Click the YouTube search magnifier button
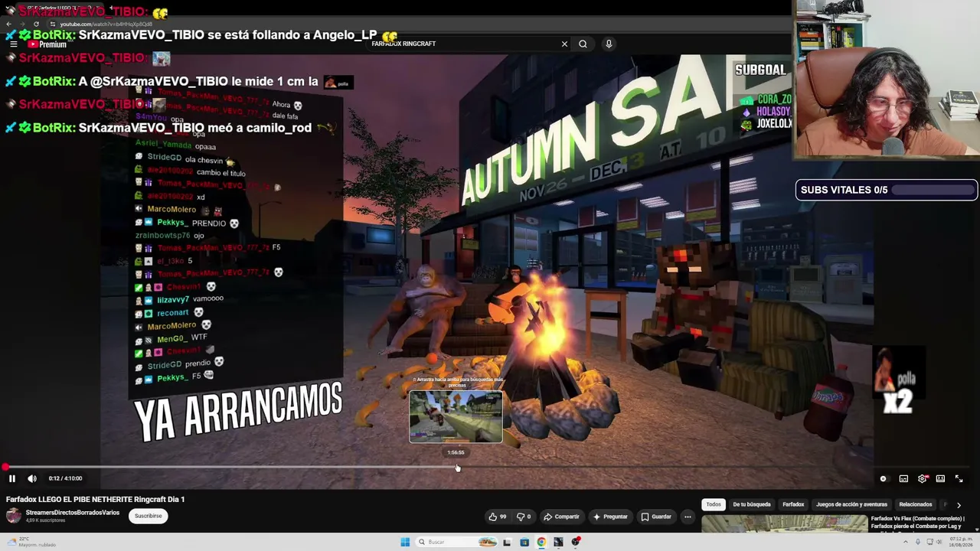 (x=583, y=44)
